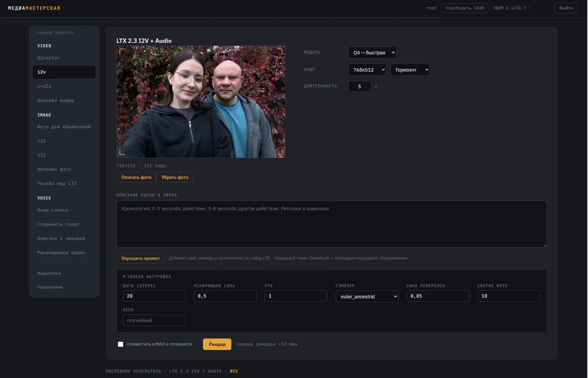The width and height of the screenshot is (588, 378).
Task: Open Апскейл фото in sidebar
Action: pos(64,169)
